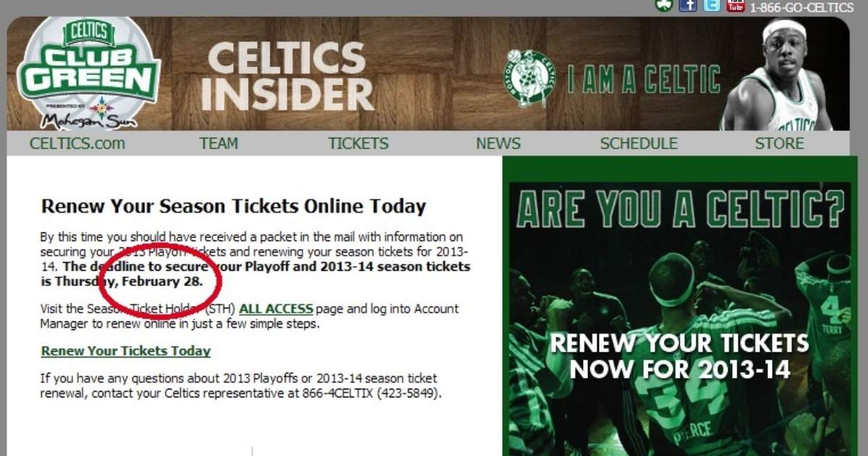
Task: Open the TEAM navigation item
Action: click(x=218, y=143)
